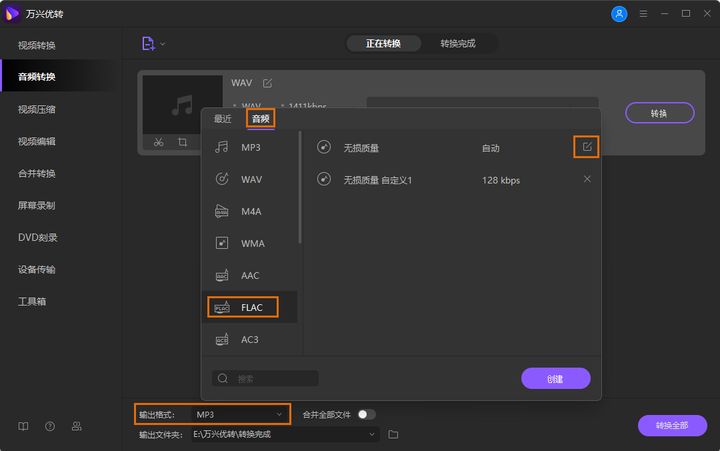Select 无损质量 自定义1 preset
The image size is (720, 451).
(x=450, y=180)
